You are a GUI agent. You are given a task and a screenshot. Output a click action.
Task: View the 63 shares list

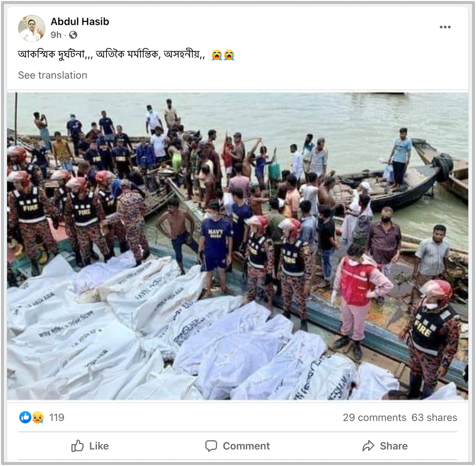point(434,417)
